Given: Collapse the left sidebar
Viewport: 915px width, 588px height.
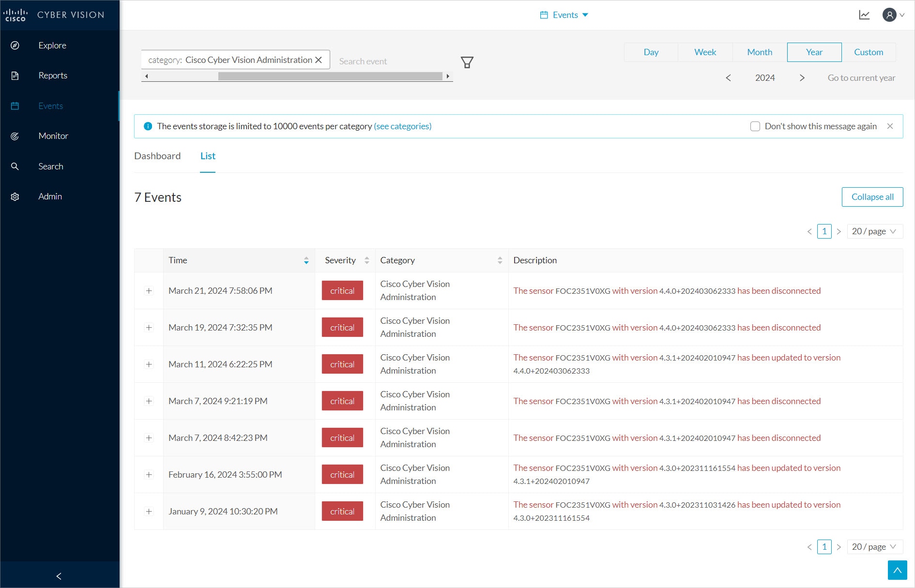Looking at the screenshot, I should (x=59, y=576).
